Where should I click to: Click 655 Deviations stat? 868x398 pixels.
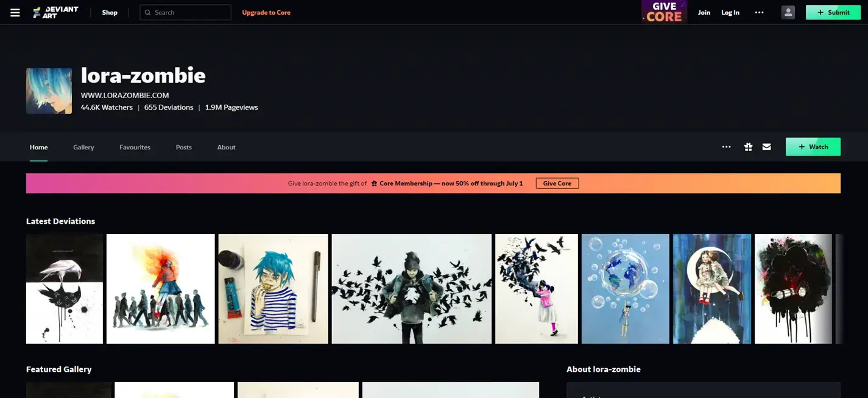click(x=169, y=107)
